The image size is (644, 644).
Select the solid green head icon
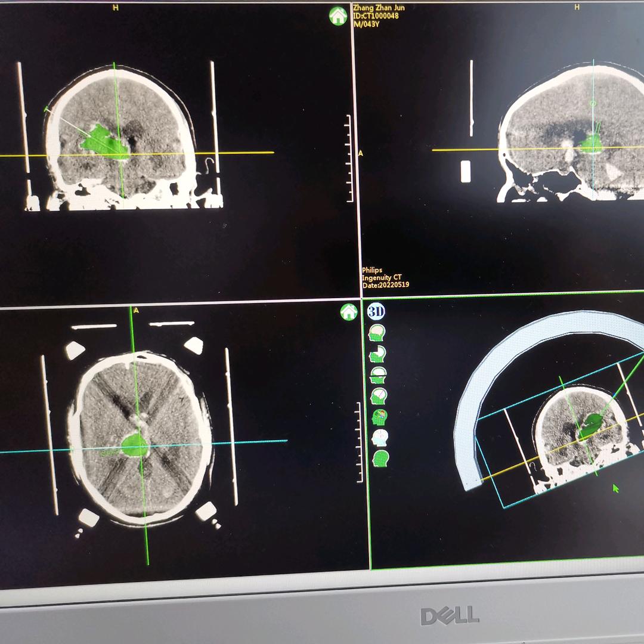click(380, 459)
